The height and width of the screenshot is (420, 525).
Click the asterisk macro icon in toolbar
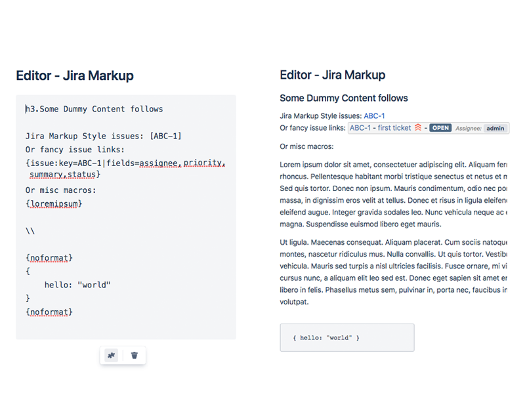coord(112,355)
